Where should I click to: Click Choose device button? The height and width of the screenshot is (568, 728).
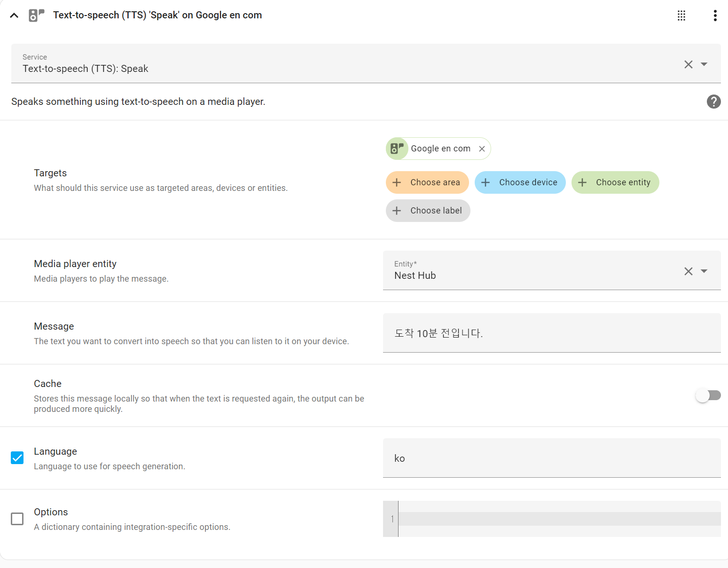(x=520, y=182)
